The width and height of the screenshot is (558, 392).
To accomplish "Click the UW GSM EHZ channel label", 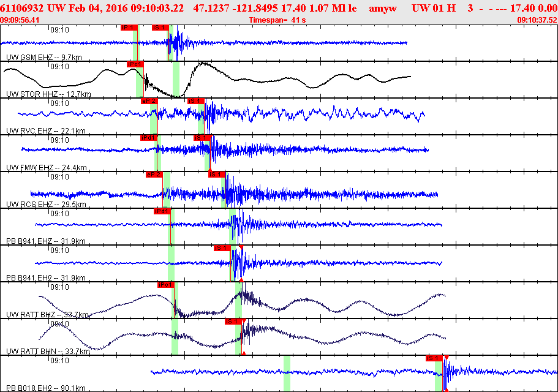I will [x=43, y=58].
